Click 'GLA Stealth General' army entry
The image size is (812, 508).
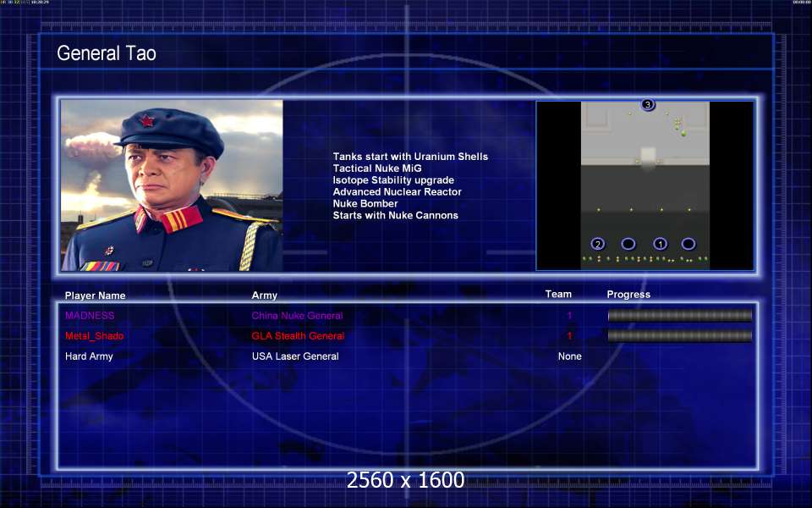(x=299, y=336)
